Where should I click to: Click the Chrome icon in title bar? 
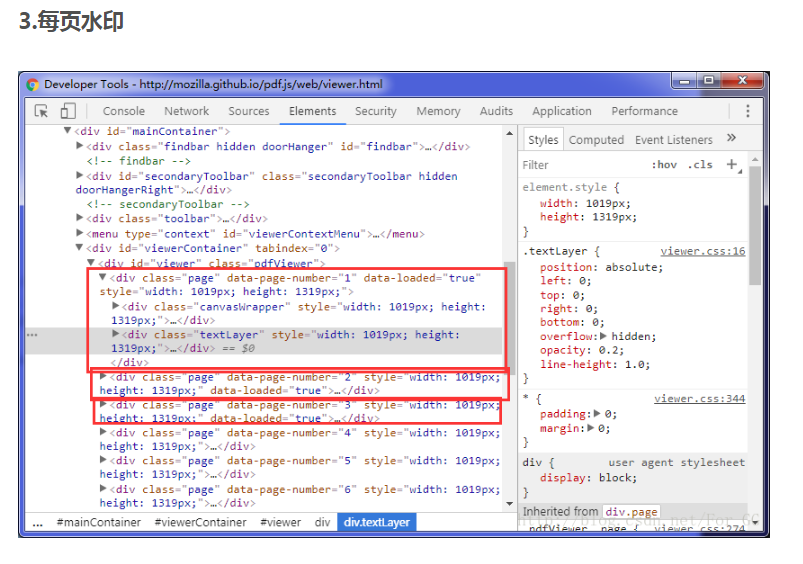coord(33,85)
